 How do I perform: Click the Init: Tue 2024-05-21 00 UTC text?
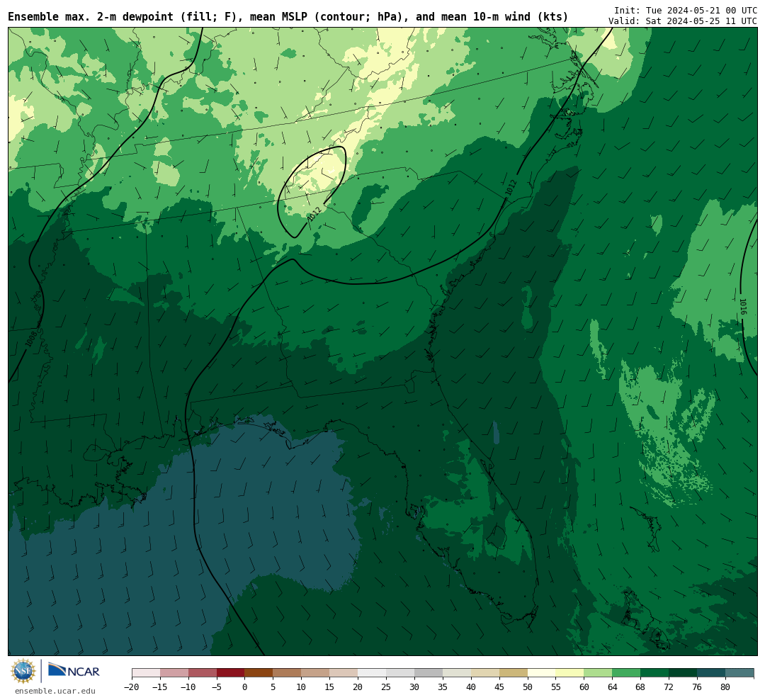pos(686,10)
